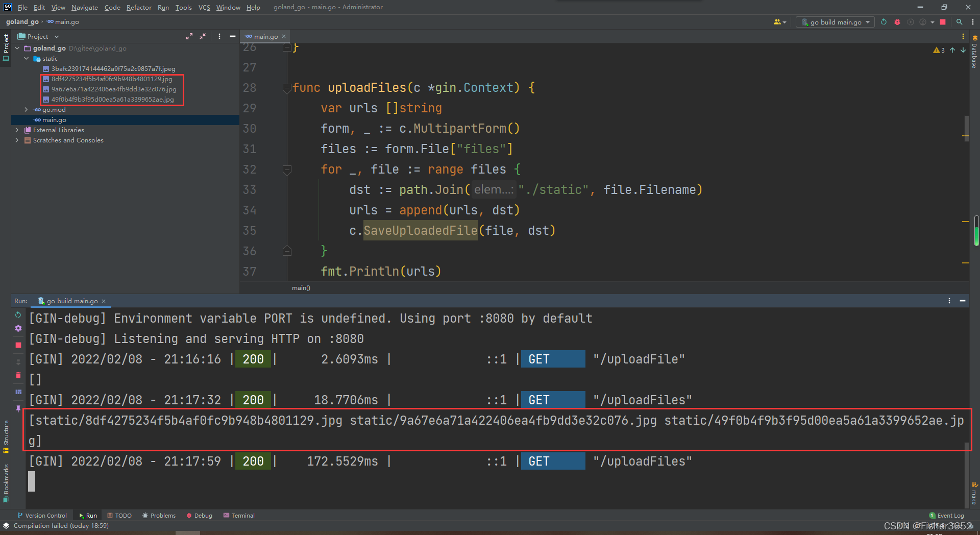Stop process in Run panel sidebar
This screenshot has height=535, width=980.
(x=18, y=345)
